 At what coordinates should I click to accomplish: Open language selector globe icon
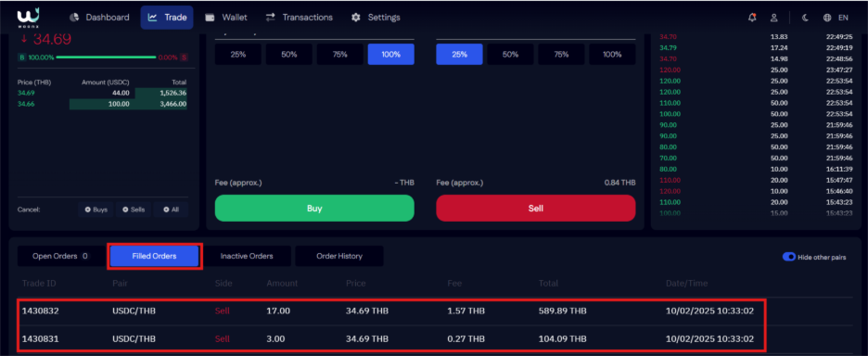[827, 18]
